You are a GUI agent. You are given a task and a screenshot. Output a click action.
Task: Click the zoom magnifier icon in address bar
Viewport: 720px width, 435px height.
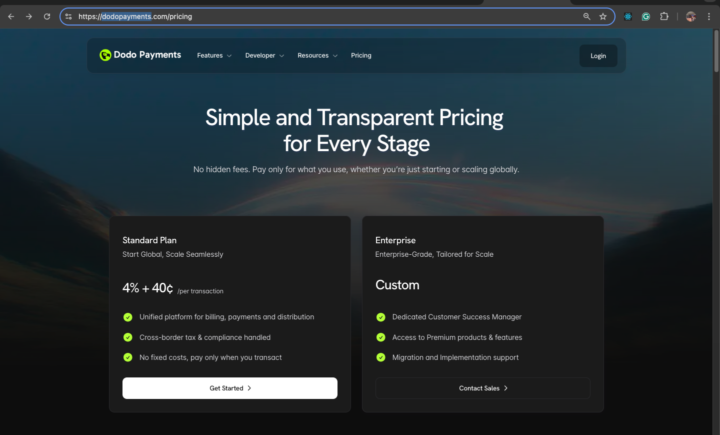tap(587, 16)
